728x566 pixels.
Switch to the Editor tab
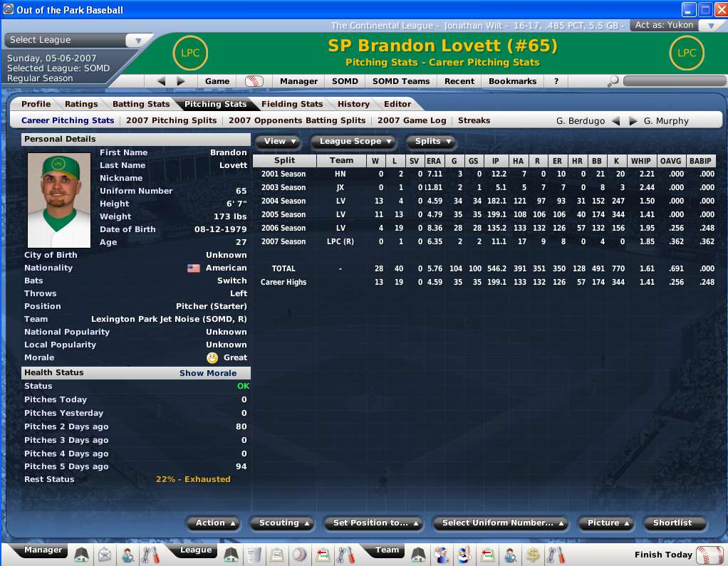397,104
